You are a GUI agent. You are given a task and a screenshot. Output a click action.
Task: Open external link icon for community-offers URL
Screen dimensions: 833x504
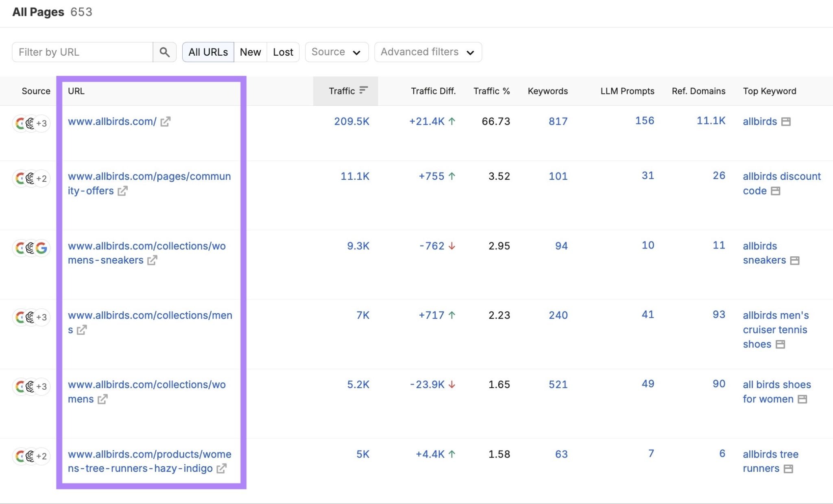pyautogui.click(x=122, y=191)
